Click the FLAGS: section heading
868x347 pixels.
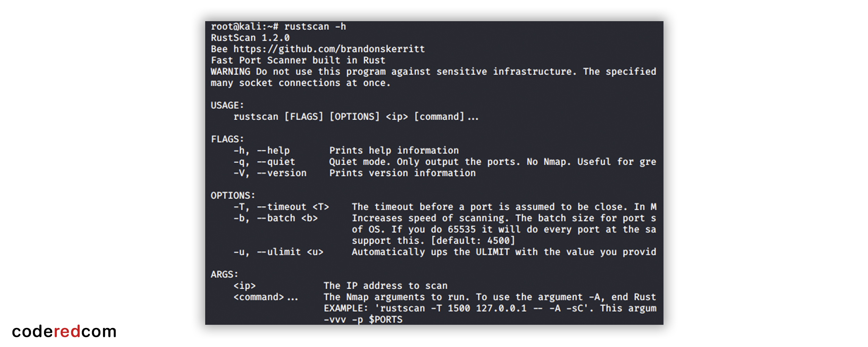(227, 139)
